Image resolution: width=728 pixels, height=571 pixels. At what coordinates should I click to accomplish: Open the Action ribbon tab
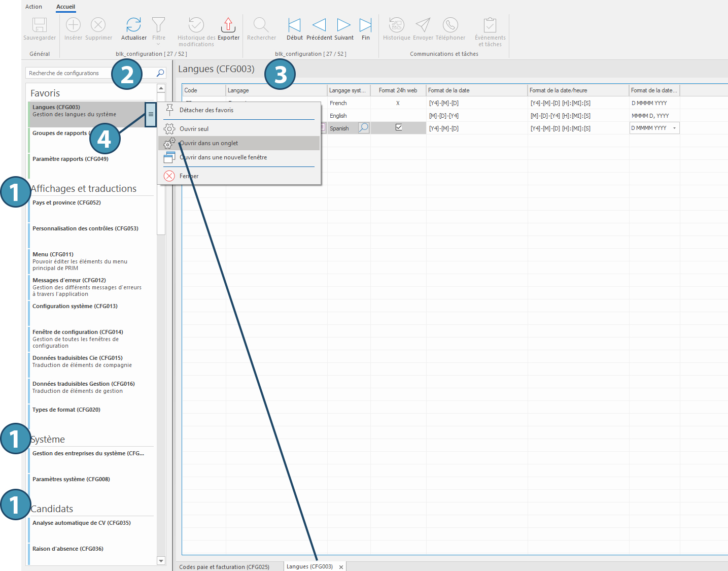(x=33, y=7)
